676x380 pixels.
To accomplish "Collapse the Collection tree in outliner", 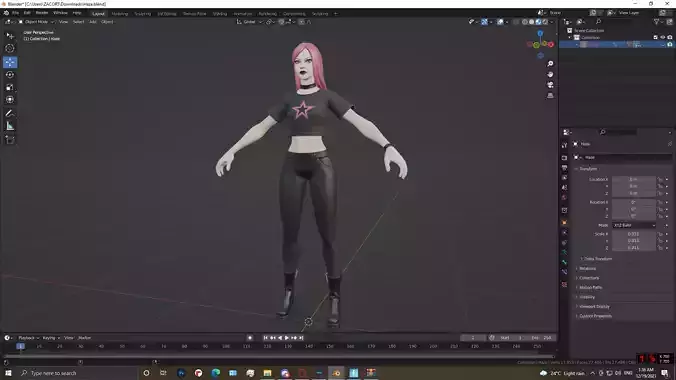I will [x=570, y=38].
